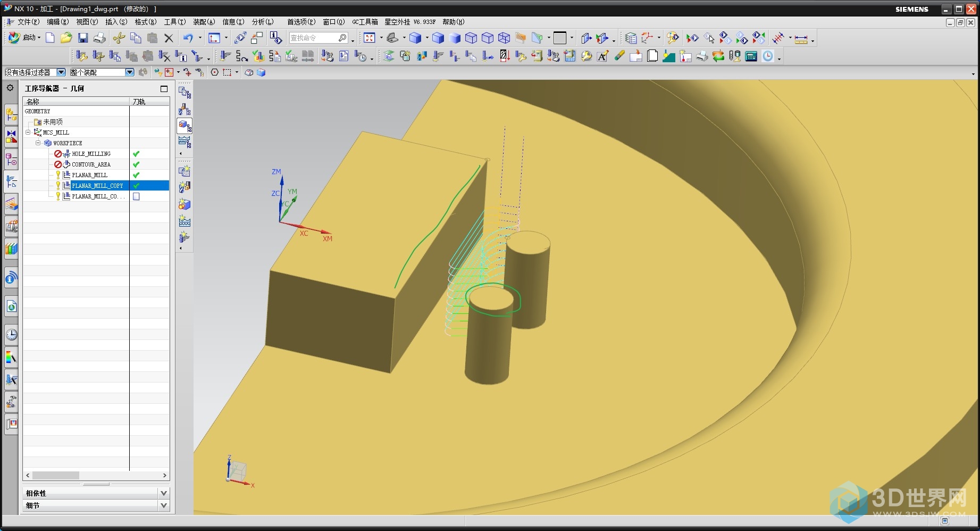Select the Program Order View icon
Viewport: 980px width, 531px height.
coord(185,93)
